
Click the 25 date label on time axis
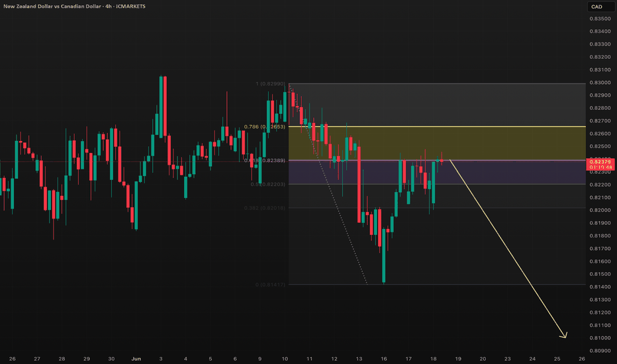click(x=557, y=359)
